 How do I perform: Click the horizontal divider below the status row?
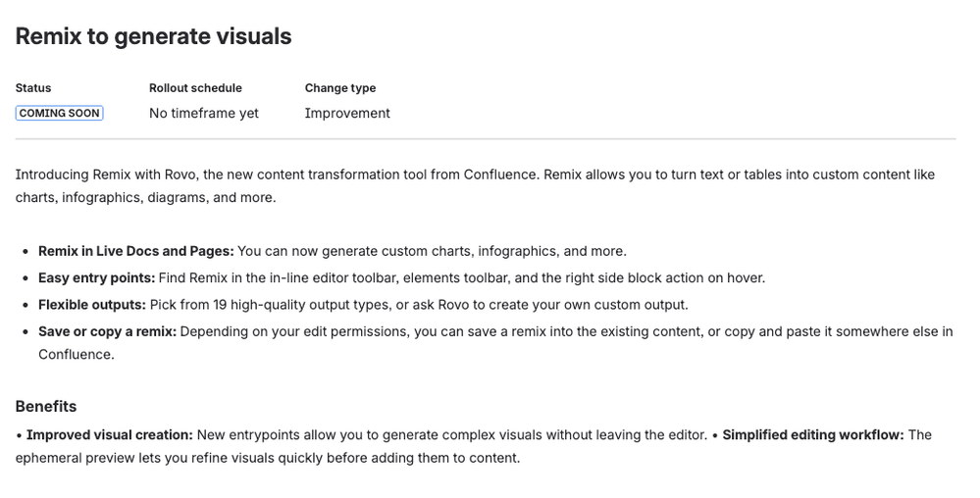click(x=486, y=139)
